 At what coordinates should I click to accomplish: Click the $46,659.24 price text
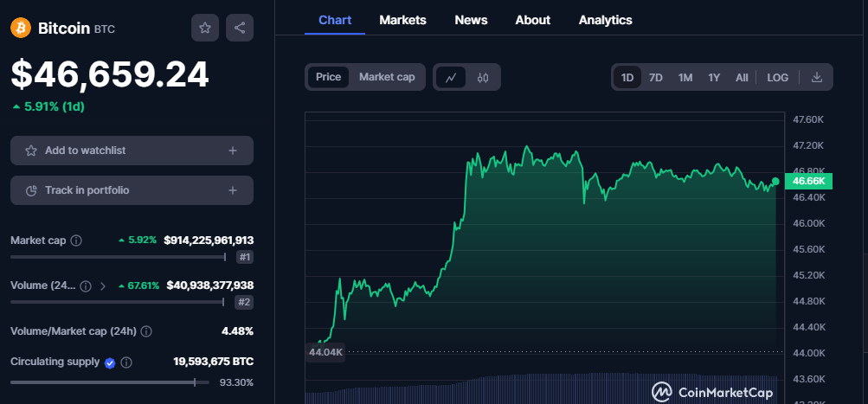point(110,74)
